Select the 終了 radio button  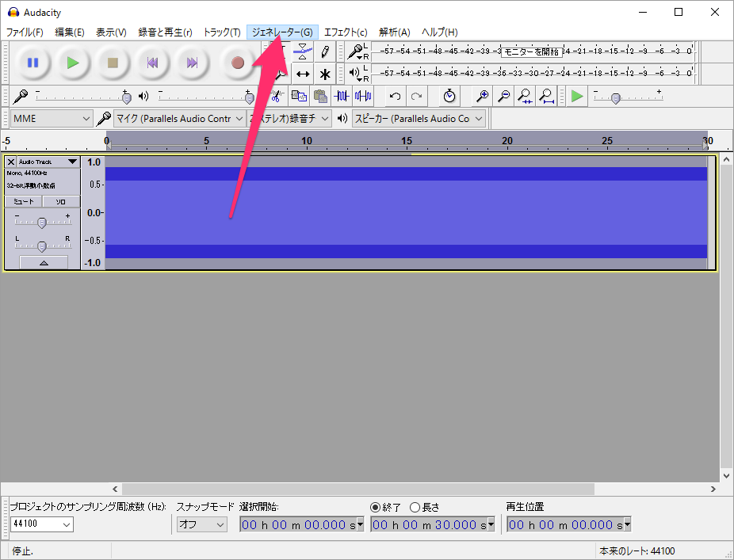coord(375,507)
